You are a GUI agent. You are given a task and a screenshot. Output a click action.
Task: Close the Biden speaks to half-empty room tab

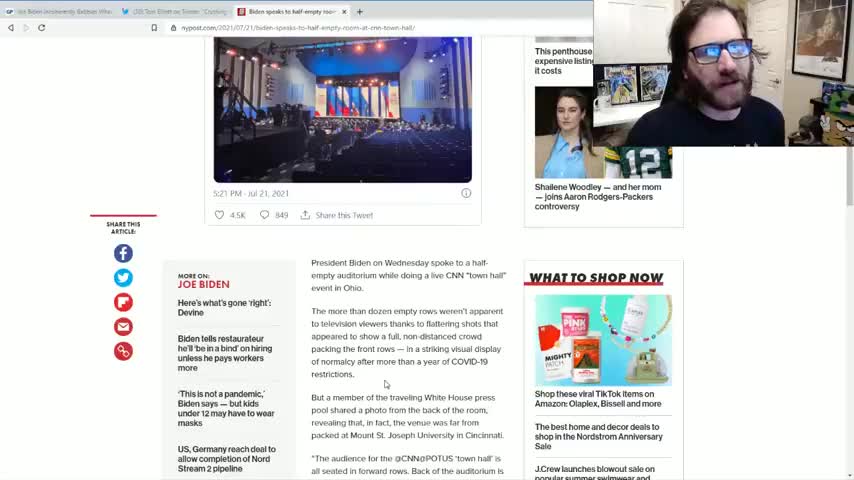(344, 11)
